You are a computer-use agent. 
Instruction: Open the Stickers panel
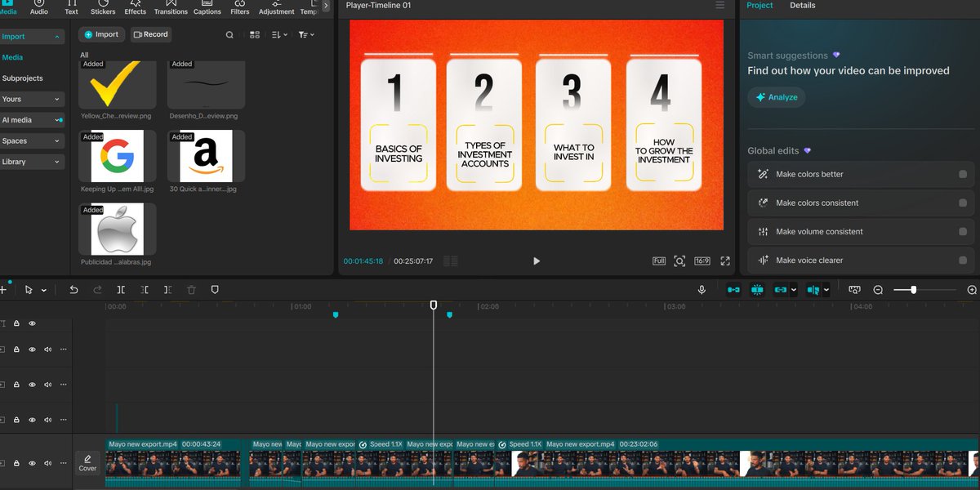[x=103, y=7]
